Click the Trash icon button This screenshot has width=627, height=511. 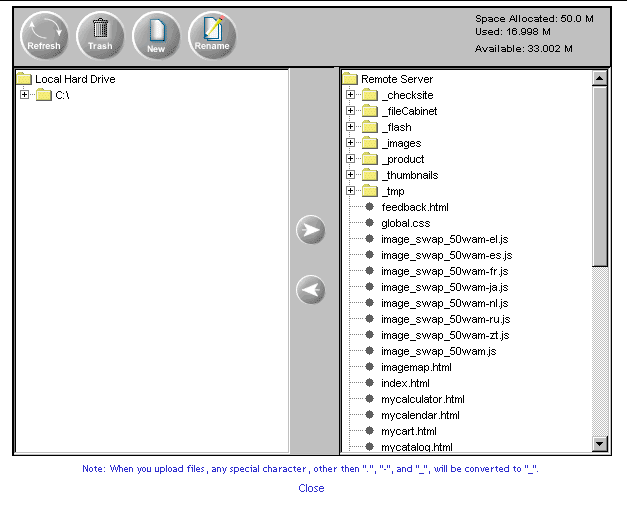click(x=100, y=36)
